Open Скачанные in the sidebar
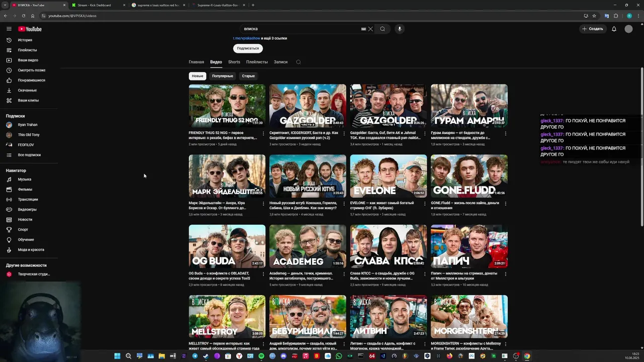 point(29,90)
